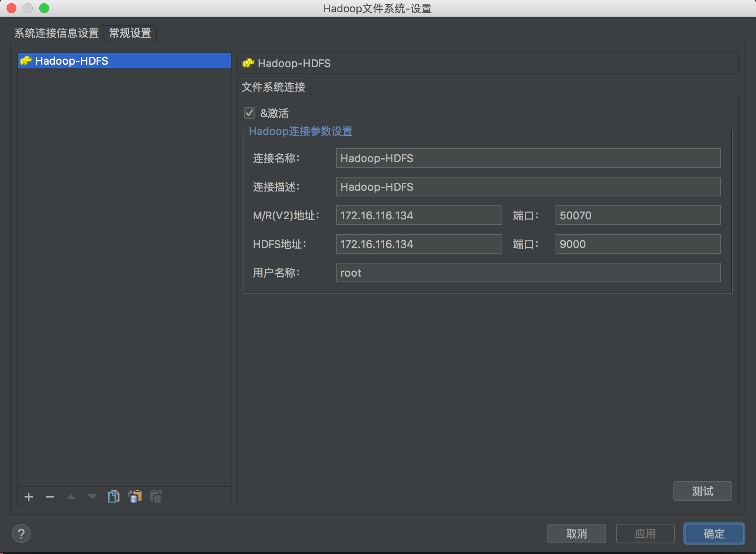The width and height of the screenshot is (756, 554).
Task: Click the Hadoop elephant icon in header
Action: tap(248, 63)
